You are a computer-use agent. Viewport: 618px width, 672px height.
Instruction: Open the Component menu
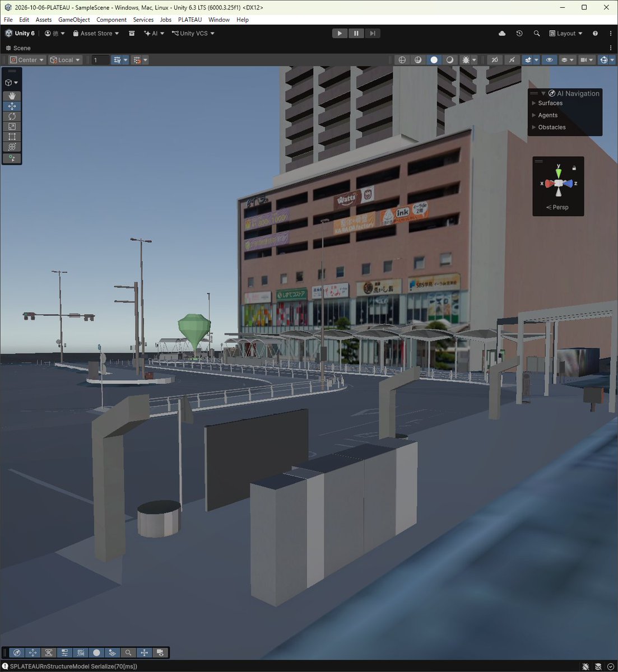111,20
